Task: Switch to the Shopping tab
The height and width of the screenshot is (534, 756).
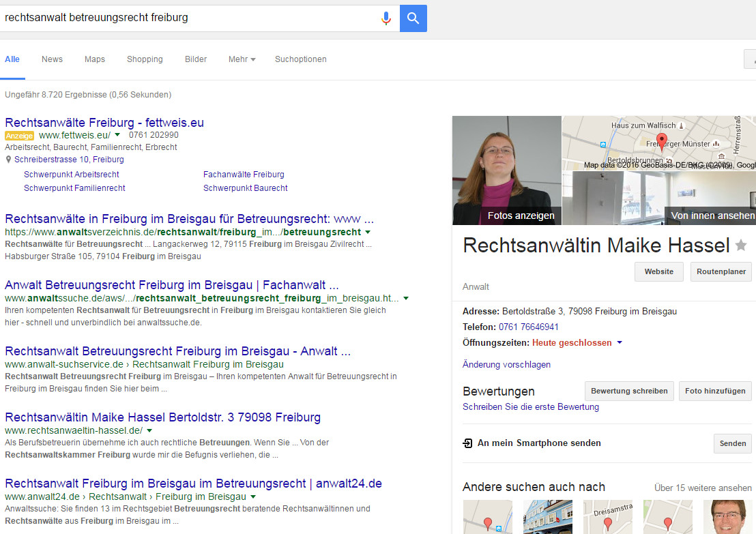Action: (145, 59)
